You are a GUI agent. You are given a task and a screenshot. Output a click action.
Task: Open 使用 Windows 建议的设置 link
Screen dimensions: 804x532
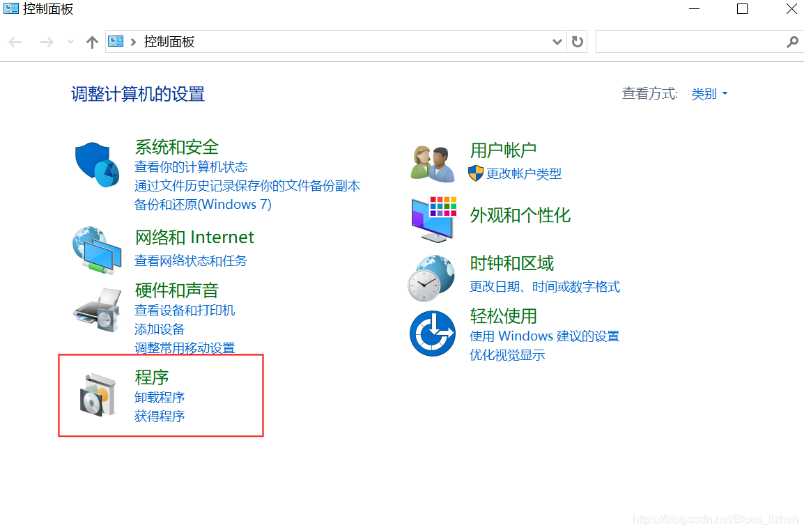[545, 336]
